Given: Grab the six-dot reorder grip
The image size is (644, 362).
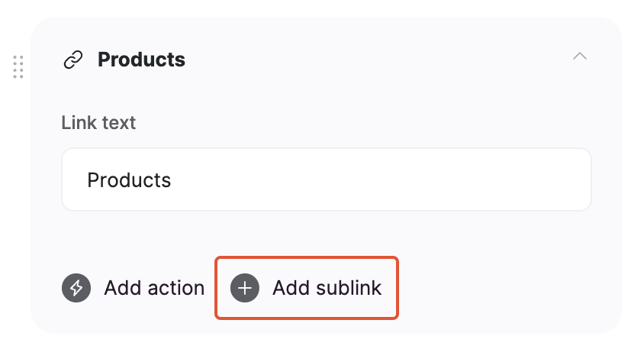Looking at the screenshot, I should point(18,66).
